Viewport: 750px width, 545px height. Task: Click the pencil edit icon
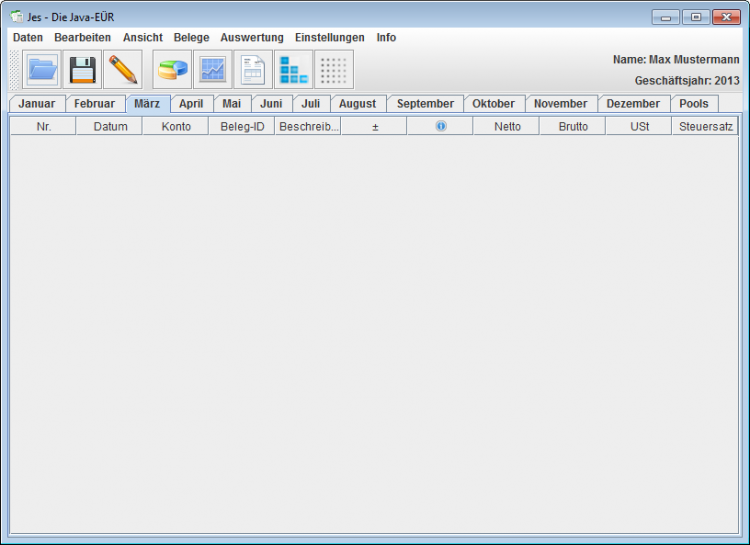pos(122,70)
